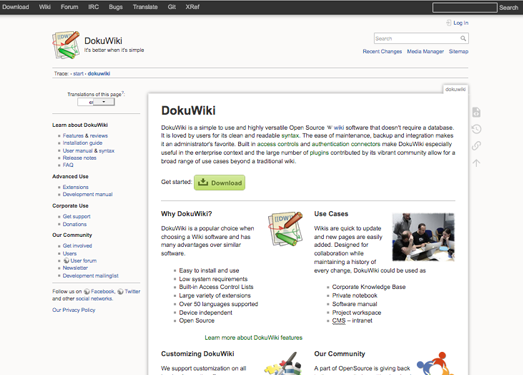523x375 pixels.
Task: Click back to top arrow icon
Action: 476,163
